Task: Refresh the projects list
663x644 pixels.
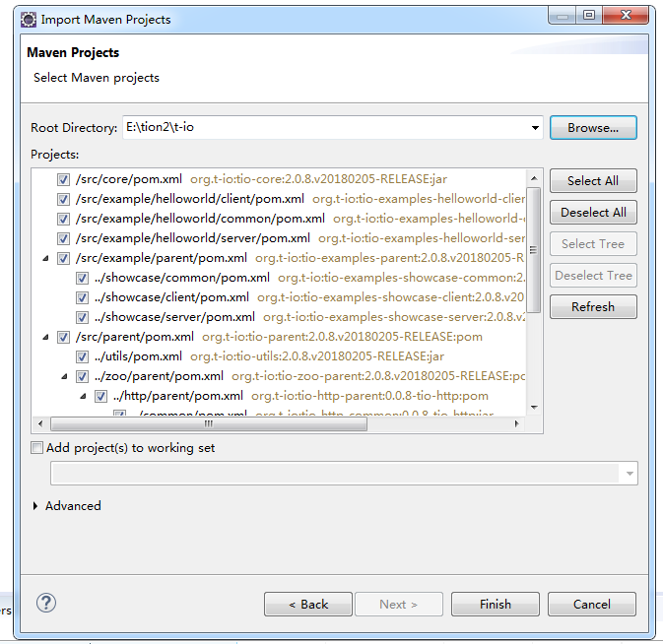Action: (x=593, y=307)
